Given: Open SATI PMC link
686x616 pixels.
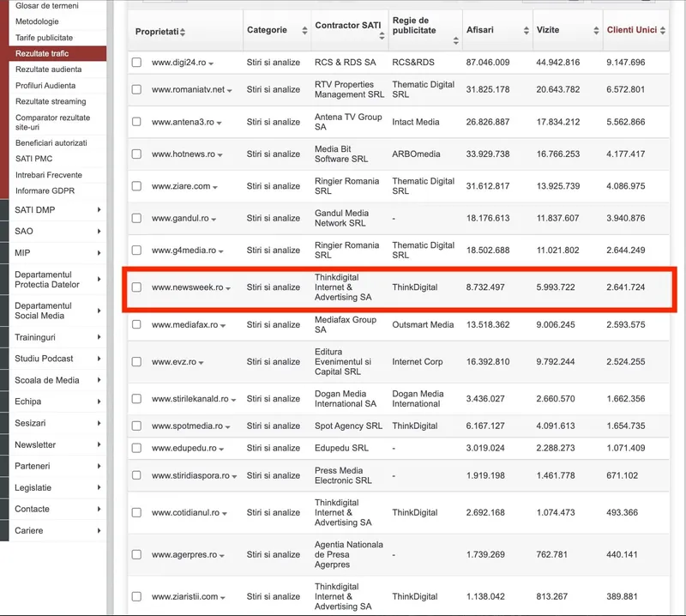Looking at the screenshot, I should tap(33, 159).
